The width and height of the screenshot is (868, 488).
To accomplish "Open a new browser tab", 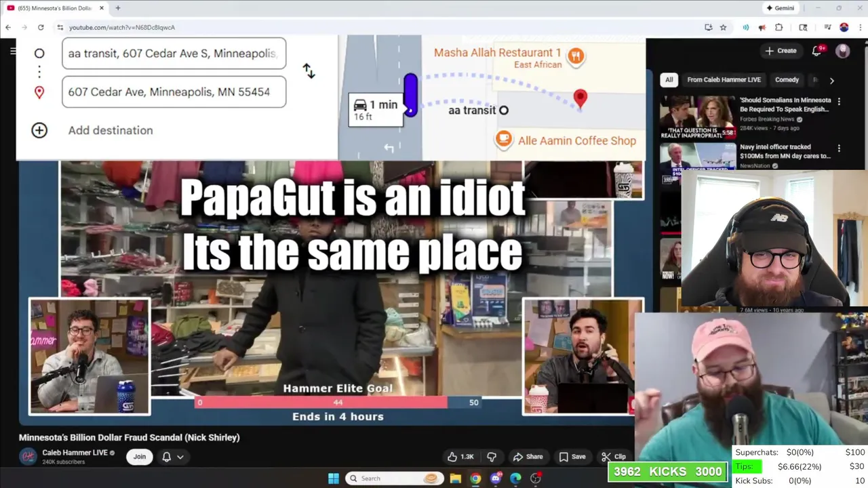I will (x=118, y=8).
